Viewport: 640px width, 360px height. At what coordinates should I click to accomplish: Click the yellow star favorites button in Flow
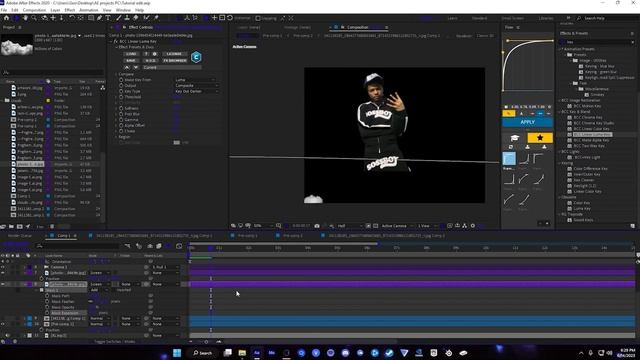click(540, 138)
